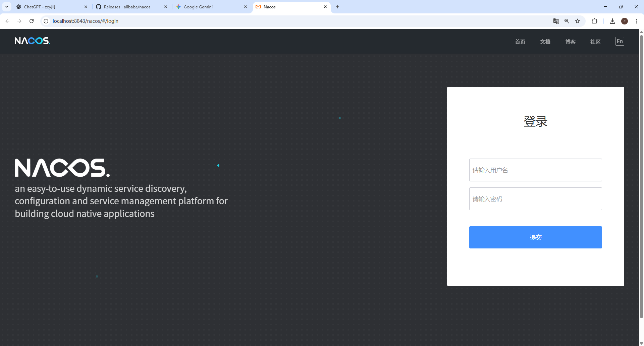
Task: Click the scrollbar down arrow
Action: (x=641, y=343)
